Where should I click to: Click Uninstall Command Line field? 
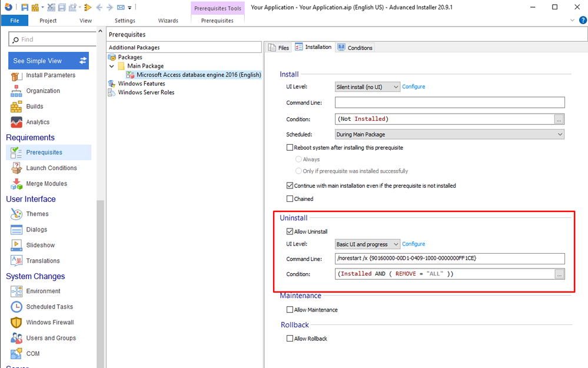point(450,258)
